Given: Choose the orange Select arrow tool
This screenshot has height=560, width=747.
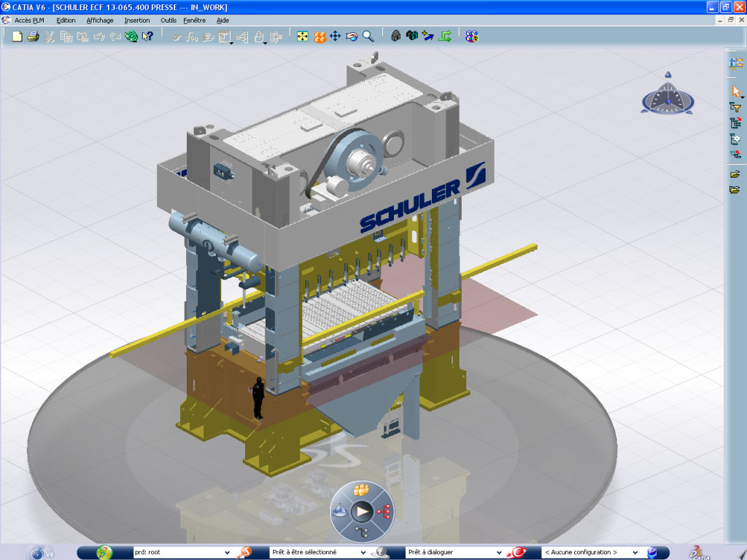Looking at the screenshot, I should [x=735, y=91].
